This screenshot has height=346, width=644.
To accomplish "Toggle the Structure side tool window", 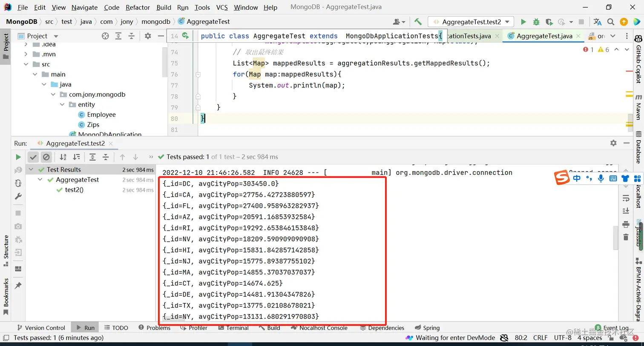I will coord(6,251).
